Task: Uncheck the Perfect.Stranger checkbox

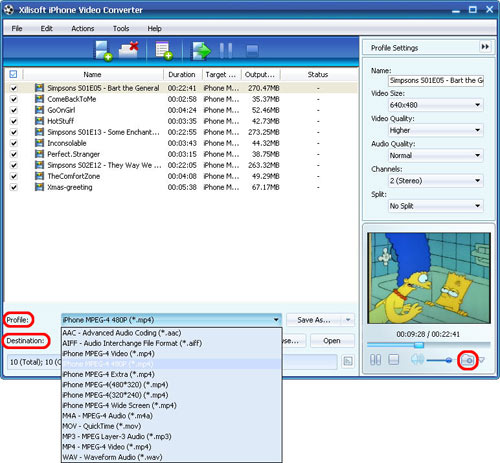Action: (14, 154)
